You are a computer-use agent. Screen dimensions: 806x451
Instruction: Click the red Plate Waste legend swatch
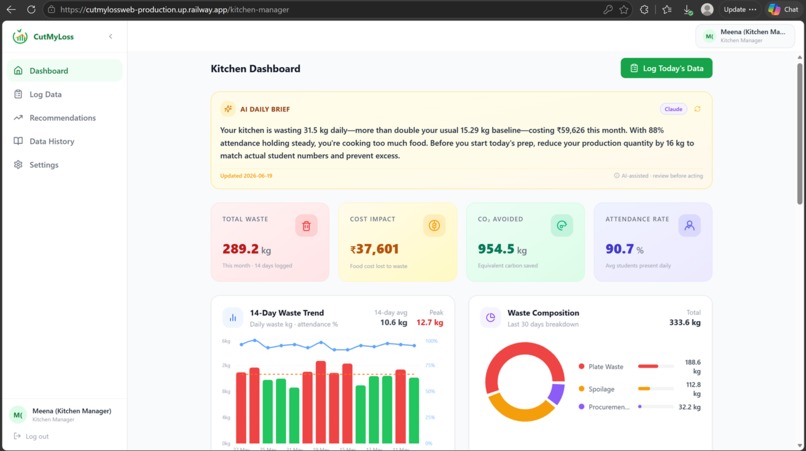pyautogui.click(x=581, y=367)
